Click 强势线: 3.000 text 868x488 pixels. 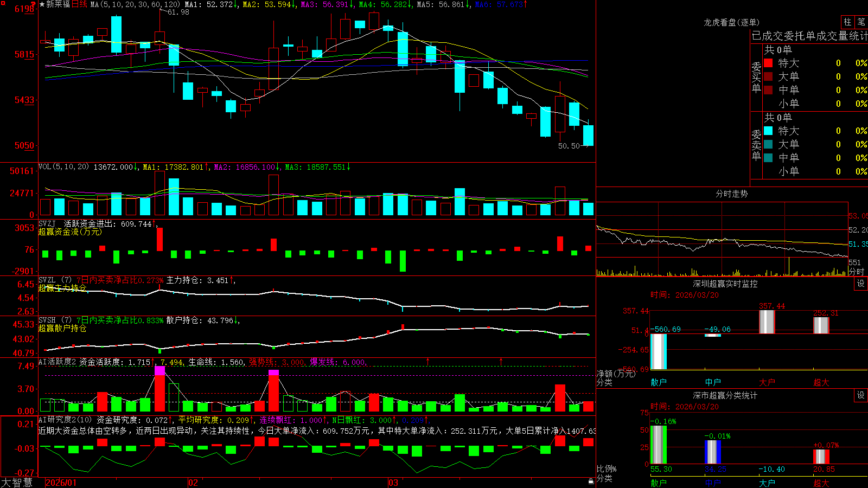tap(277, 362)
